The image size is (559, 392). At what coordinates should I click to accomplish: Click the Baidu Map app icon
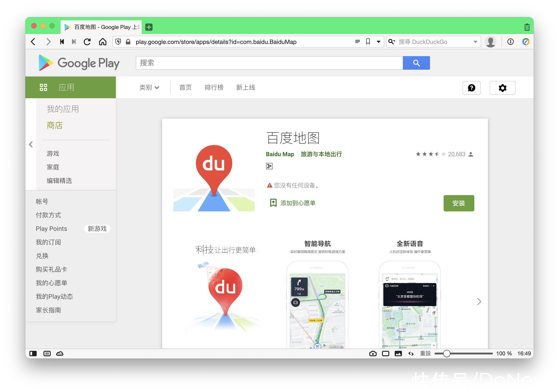(x=214, y=178)
